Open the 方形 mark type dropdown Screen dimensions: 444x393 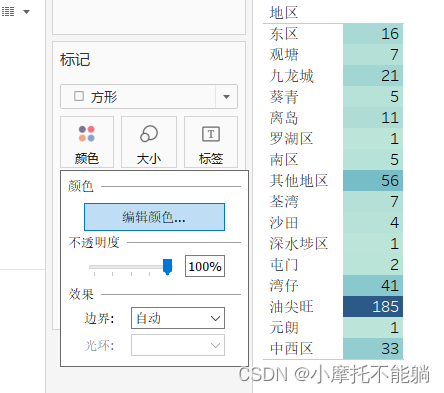tap(149, 97)
